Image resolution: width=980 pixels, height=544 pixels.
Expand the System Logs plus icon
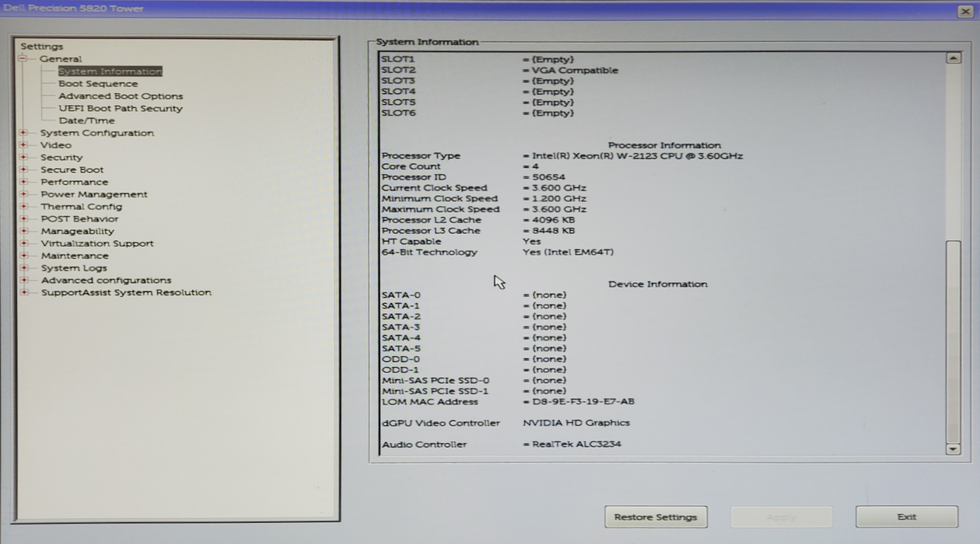(x=23, y=268)
